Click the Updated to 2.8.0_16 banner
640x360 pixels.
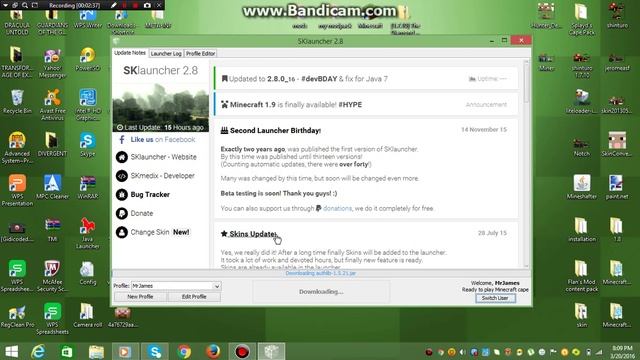(366, 79)
